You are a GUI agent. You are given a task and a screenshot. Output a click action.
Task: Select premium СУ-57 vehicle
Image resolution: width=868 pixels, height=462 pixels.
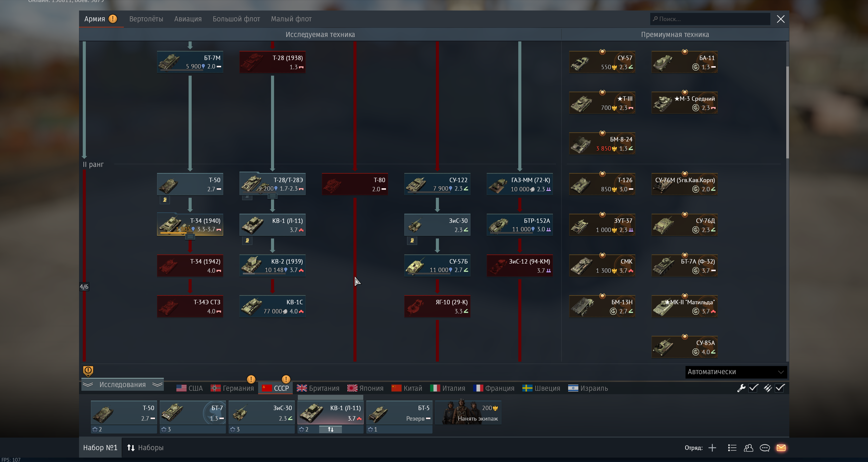point(602,62)
